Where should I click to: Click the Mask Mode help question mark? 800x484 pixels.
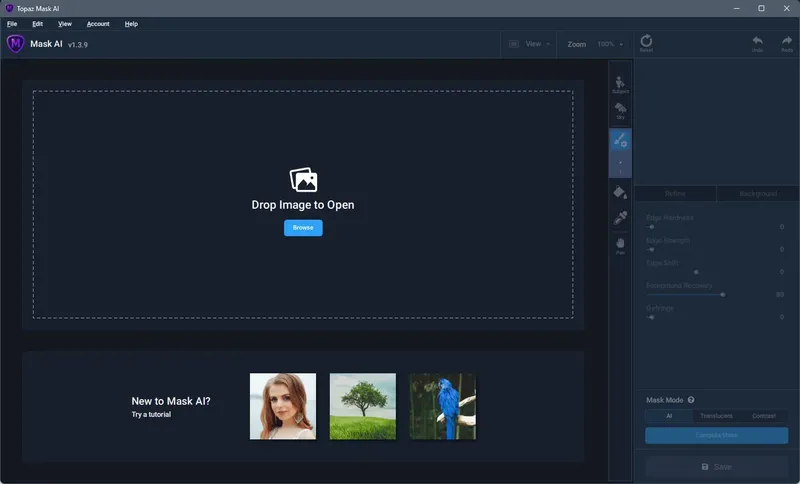(x=691, y=400)
